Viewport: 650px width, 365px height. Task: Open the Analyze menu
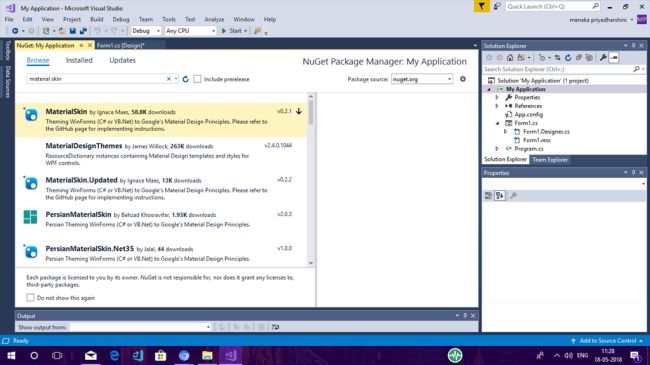214,19
